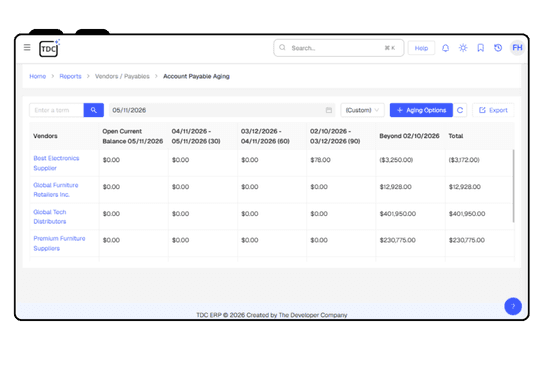Open the calendar icon in date field
The height and width of the screenshot is (384, 540).
329,110
